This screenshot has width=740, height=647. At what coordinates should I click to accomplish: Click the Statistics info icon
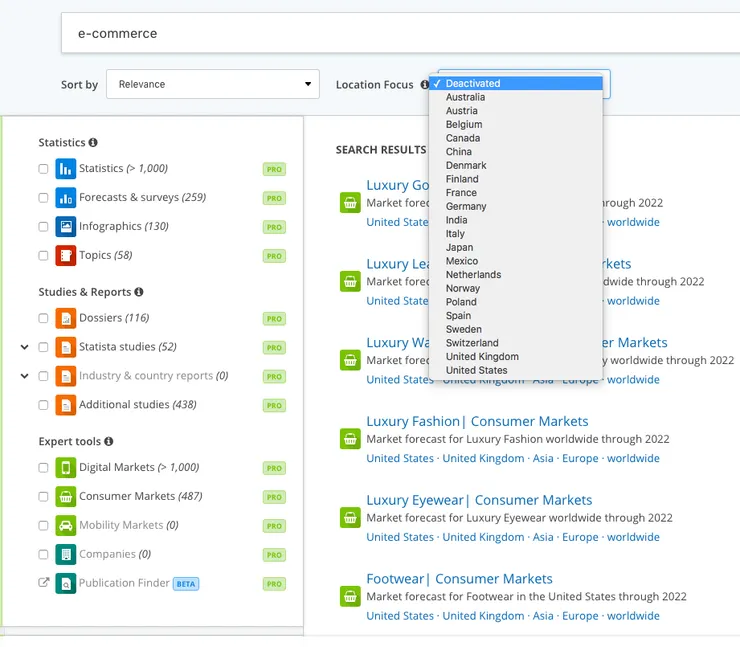[93, 142]
